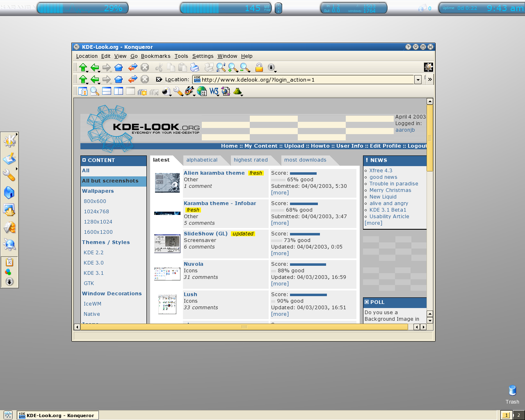Expand the toolbar overflow chevron beside Location
The width and height of the screenshot is (525, 420).
430,80
